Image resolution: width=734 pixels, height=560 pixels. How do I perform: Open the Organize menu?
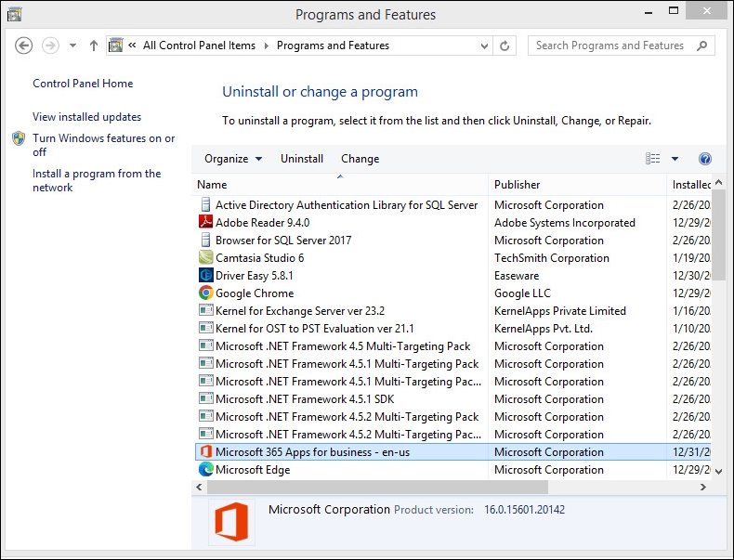click(232, 159)
